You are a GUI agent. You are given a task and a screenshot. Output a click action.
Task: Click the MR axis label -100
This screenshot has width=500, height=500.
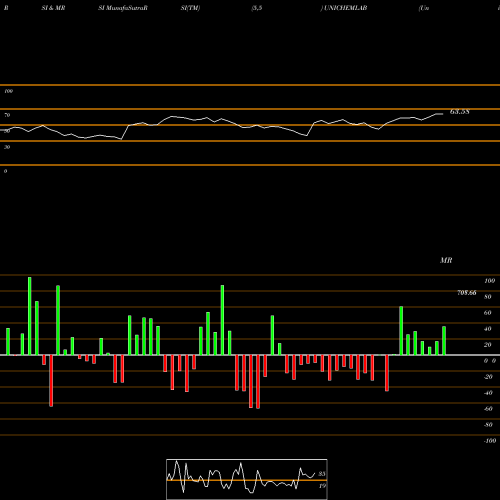coord(490,441)
